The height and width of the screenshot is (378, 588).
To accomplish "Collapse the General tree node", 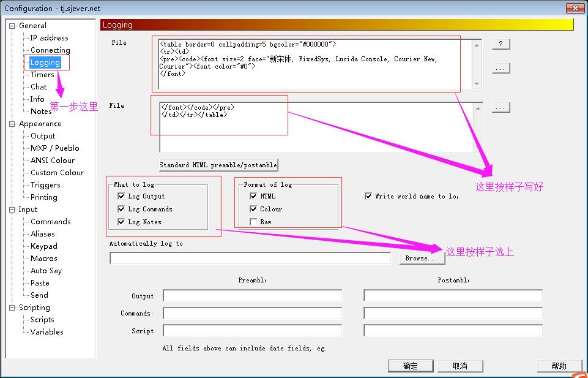I will coord(12,26).
